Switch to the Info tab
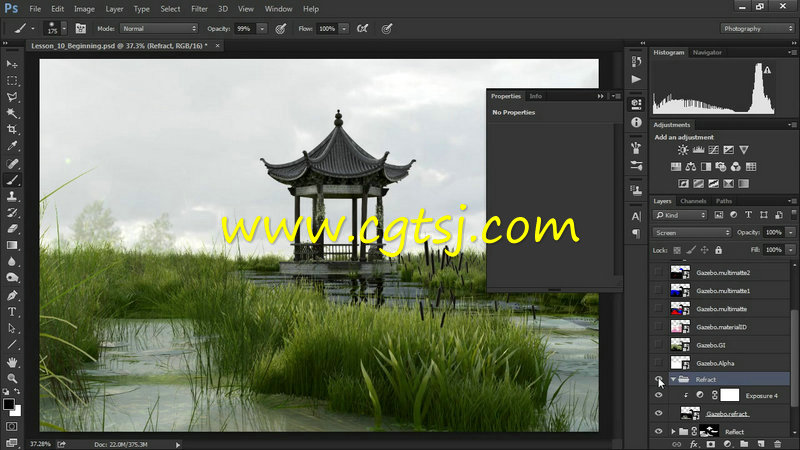This screenshot has width=800, height=450. [535, 96]
